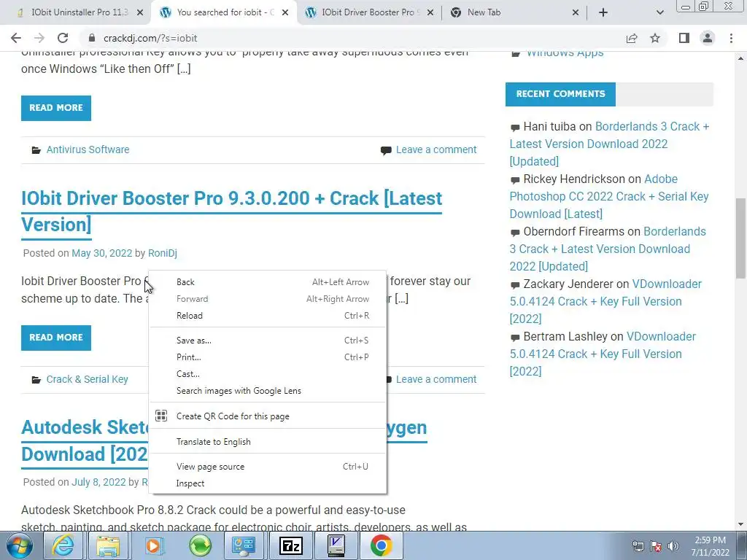The width and height of the screenshot is (747, 560).
Task: Open the 7-Zip taskbar icon
Action: tap(290, 545)
